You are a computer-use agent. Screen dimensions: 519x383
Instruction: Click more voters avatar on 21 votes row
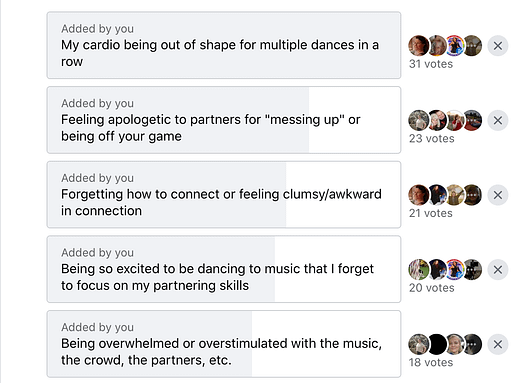472,195
